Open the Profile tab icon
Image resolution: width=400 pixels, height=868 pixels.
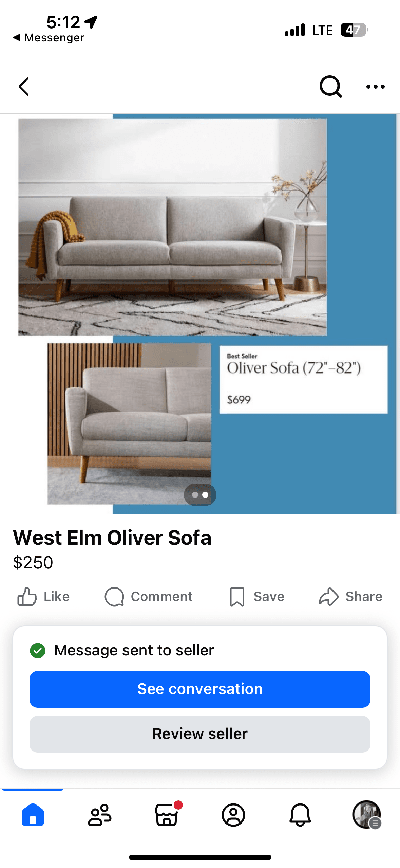pos(233,815)
